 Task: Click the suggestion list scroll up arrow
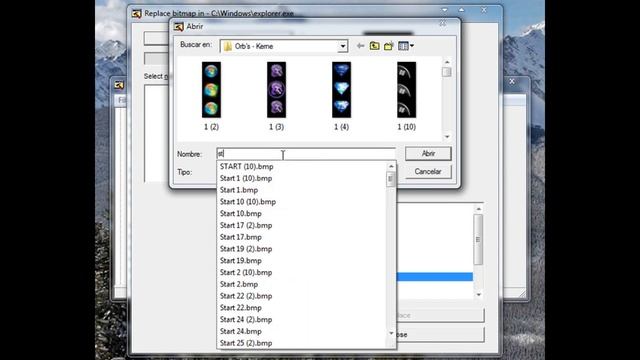tap(391, 166)
